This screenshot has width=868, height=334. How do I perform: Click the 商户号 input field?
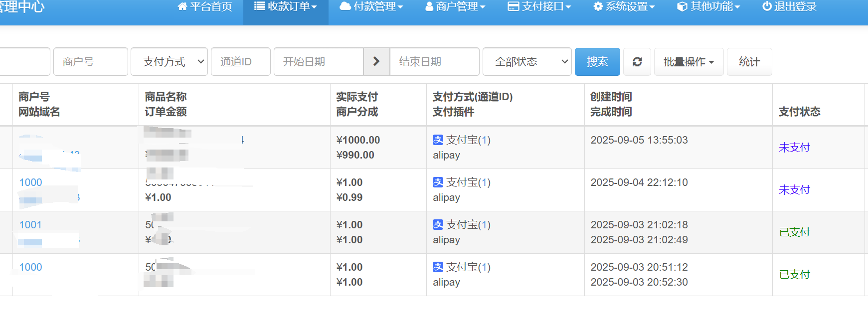[x=90, y=61]
